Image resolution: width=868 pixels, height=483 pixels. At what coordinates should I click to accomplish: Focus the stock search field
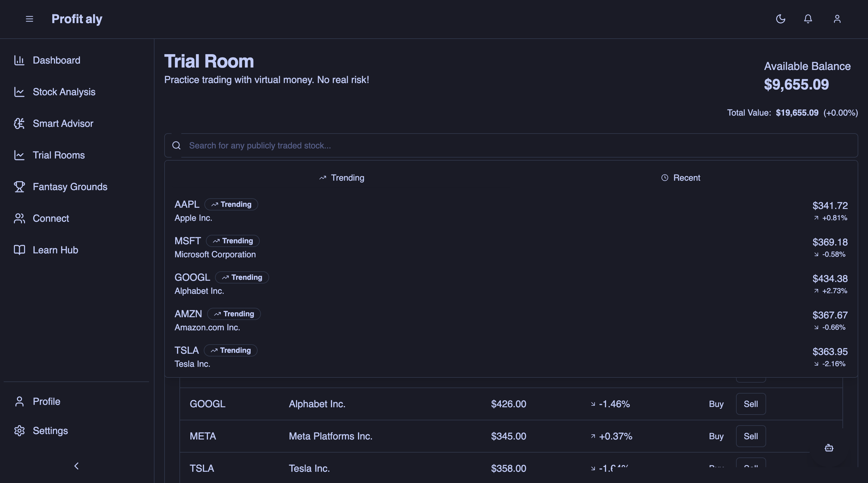click(x=511, y=145)
